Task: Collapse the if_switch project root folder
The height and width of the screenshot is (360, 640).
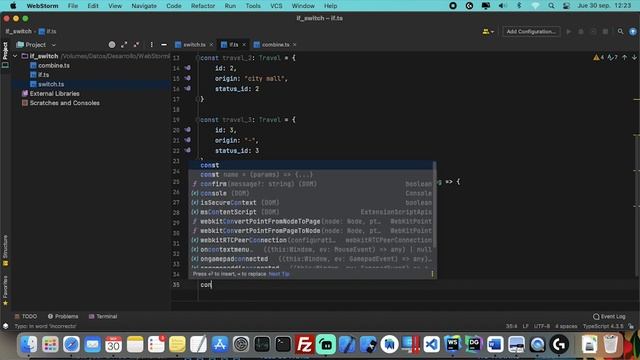Action: click(x=15, y=56)
